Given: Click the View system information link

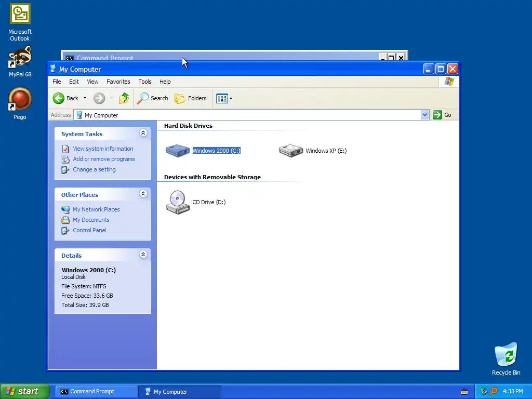Looking at the screenshot, I should click(103, 149).
